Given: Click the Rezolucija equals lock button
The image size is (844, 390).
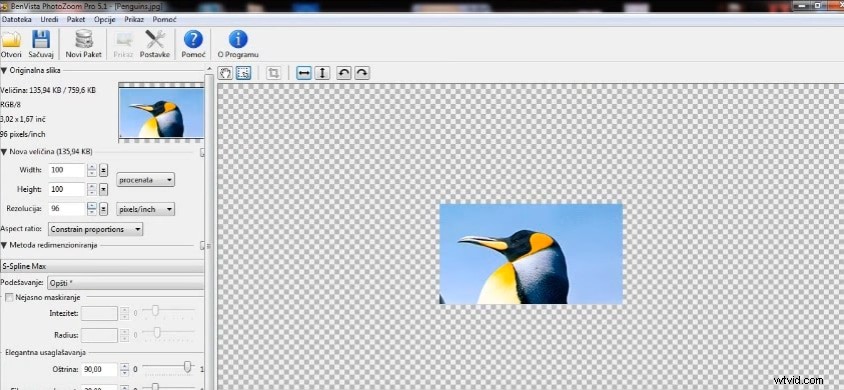Looking at the screenshot, I should tap(103, 209).
